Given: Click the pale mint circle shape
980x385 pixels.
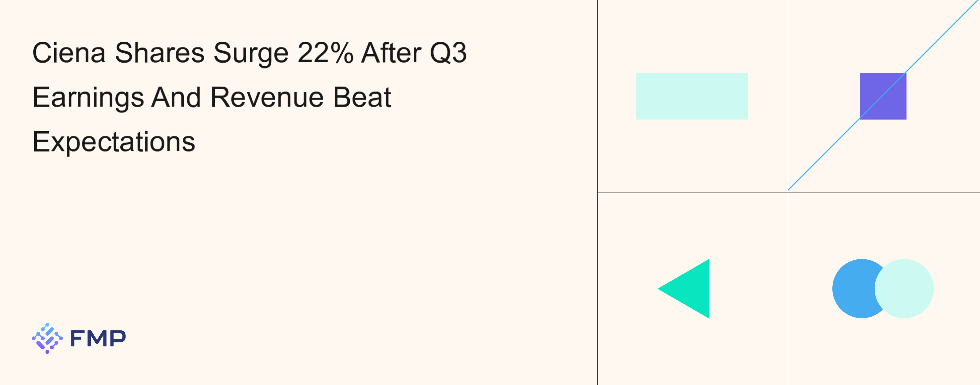Looking at the screenshot, I should (907, 289).
